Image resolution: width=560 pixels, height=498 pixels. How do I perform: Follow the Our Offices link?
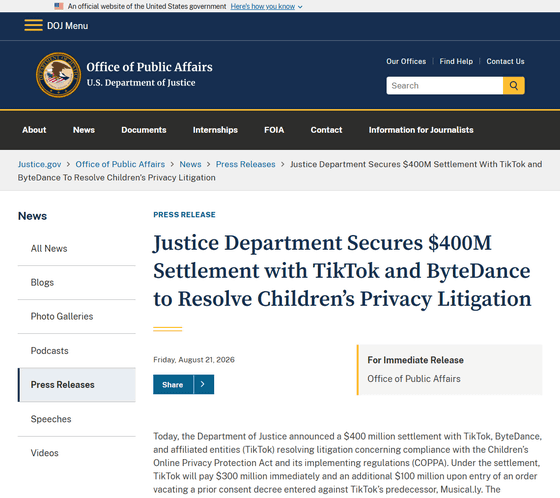tap(406, 61)
